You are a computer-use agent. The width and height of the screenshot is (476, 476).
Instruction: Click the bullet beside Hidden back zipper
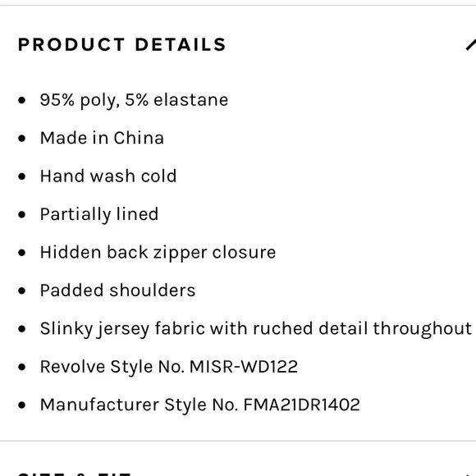pos(22,253)
